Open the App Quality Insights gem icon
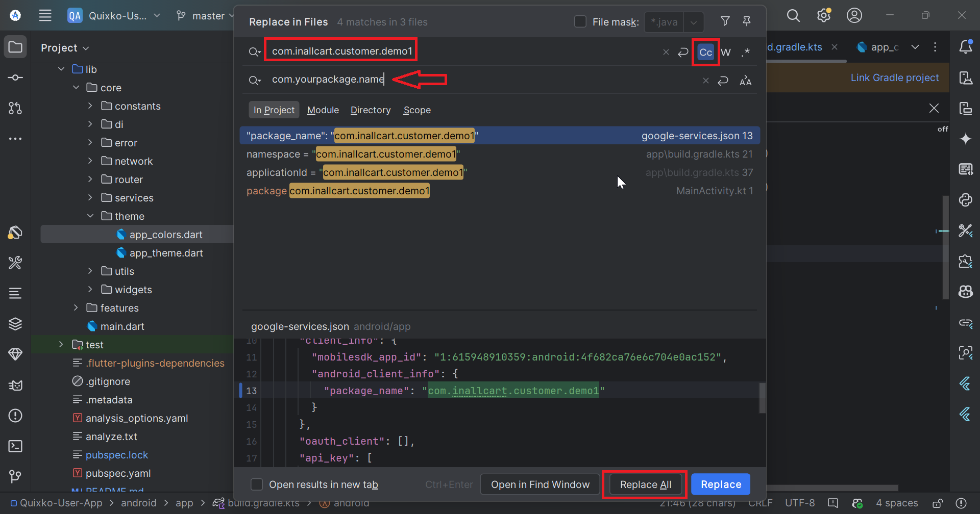Screen dimensions: 980x514 15,354
